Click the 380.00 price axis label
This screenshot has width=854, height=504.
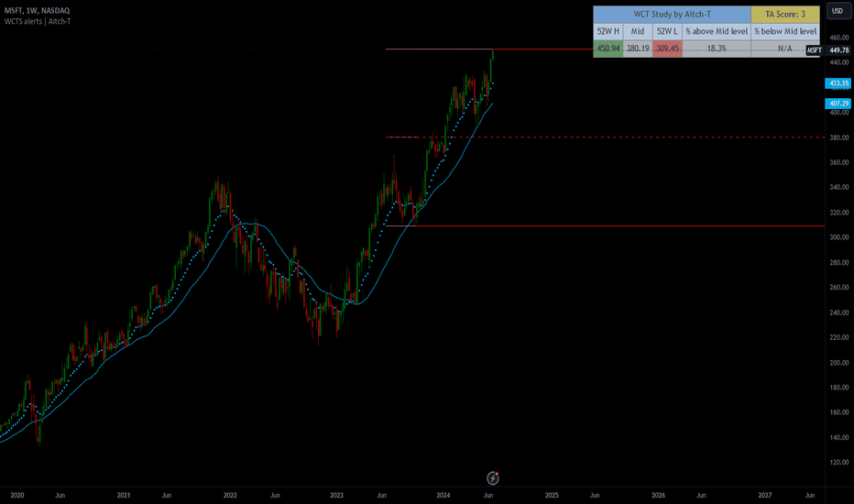[x=838, y=137]
